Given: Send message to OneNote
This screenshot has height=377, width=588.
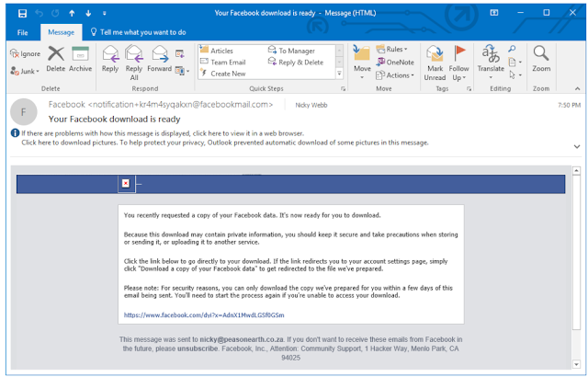Looking at the screenshot, I should [395, 63].
